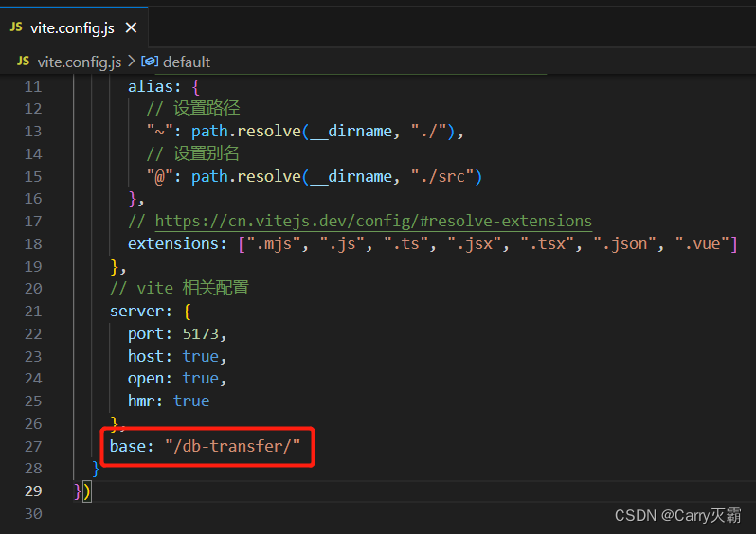Click line number 21 in gutter

[x=33, y=311]
